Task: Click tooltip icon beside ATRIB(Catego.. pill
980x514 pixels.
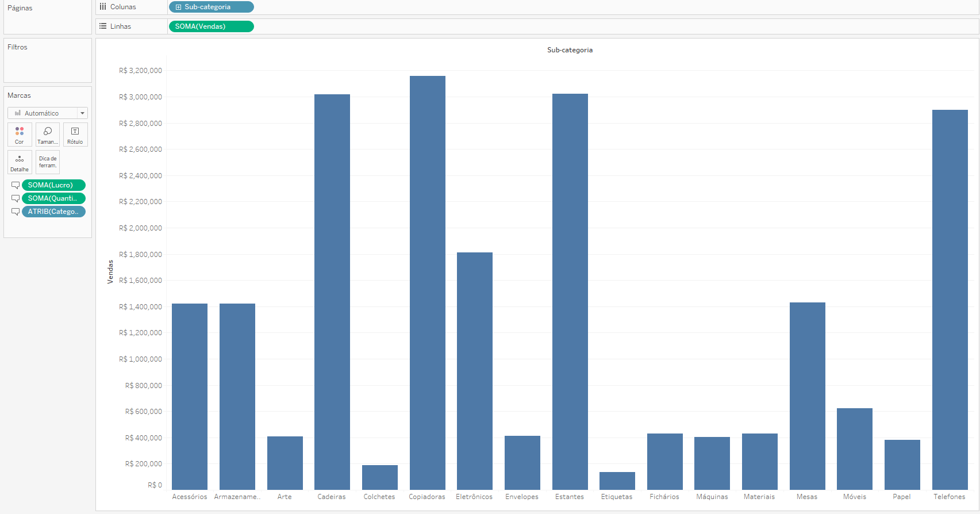Action: pyautogui.click(x=16, y=212)
